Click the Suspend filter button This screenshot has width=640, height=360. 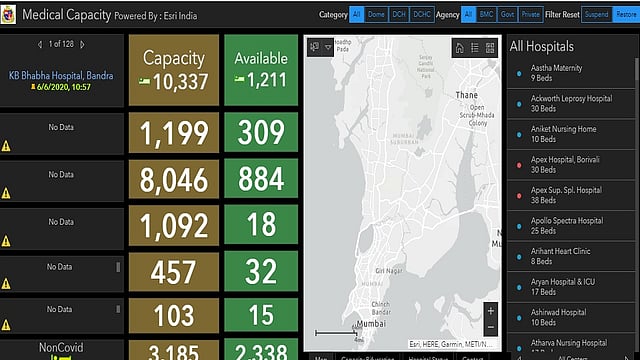[x=596, y=15]
